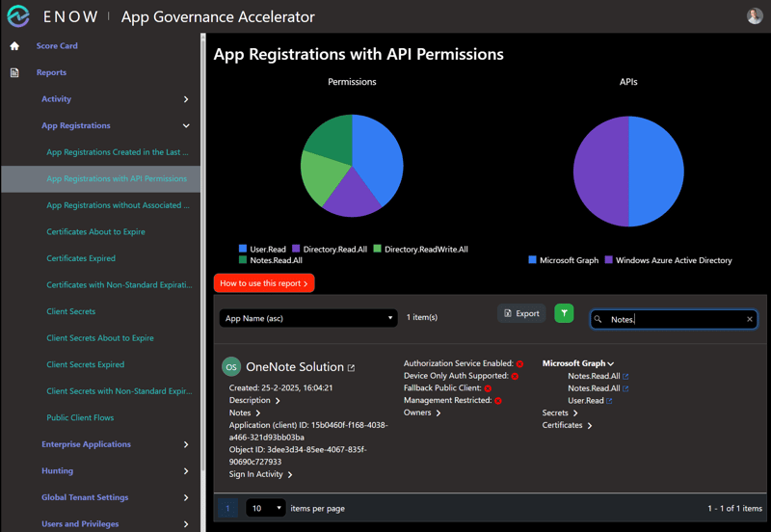Open Public Client Flows report

tap(80, 417)
